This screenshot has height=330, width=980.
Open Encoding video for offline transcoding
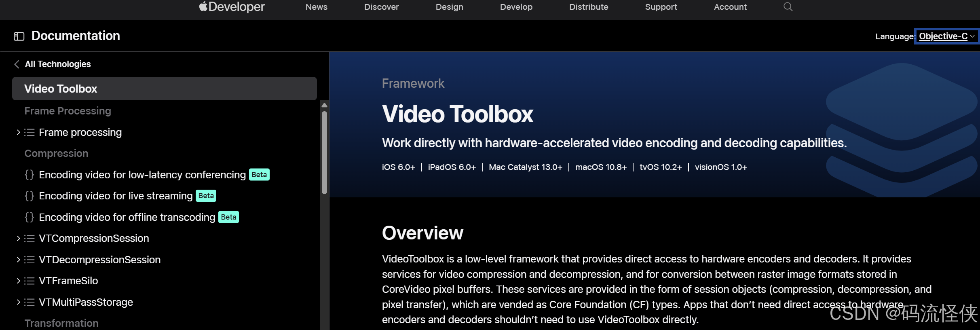tap(127, 217)
